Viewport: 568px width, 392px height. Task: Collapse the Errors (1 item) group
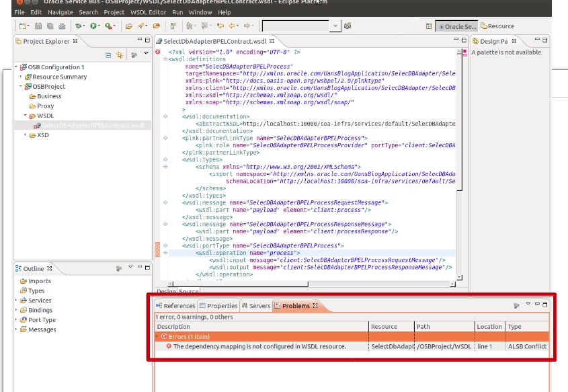coord(157,336)
